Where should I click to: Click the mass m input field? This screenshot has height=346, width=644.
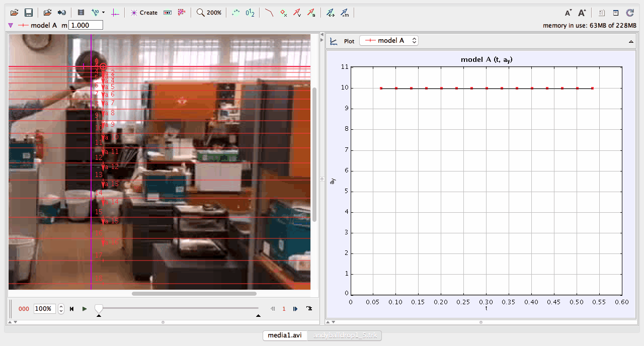tap(86, 25)
